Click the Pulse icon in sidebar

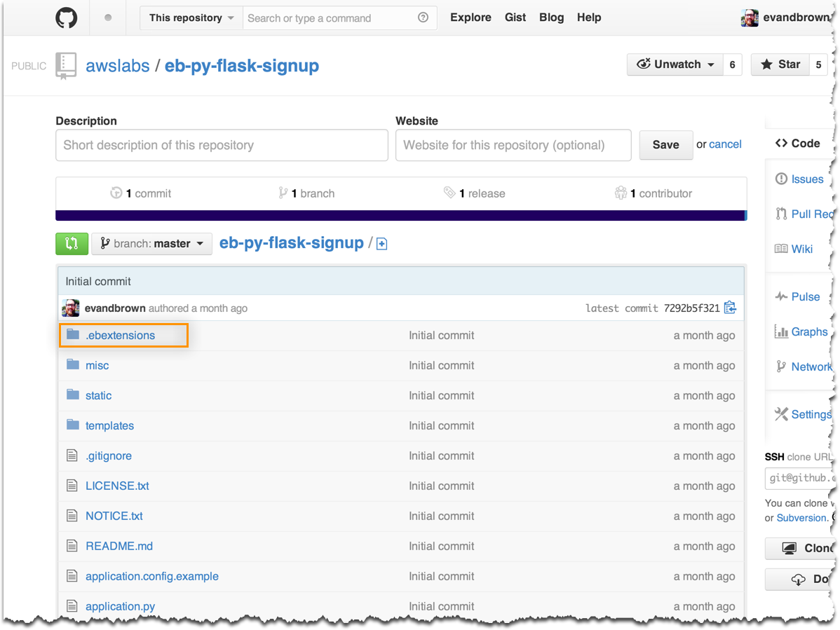tap(781, 296)
